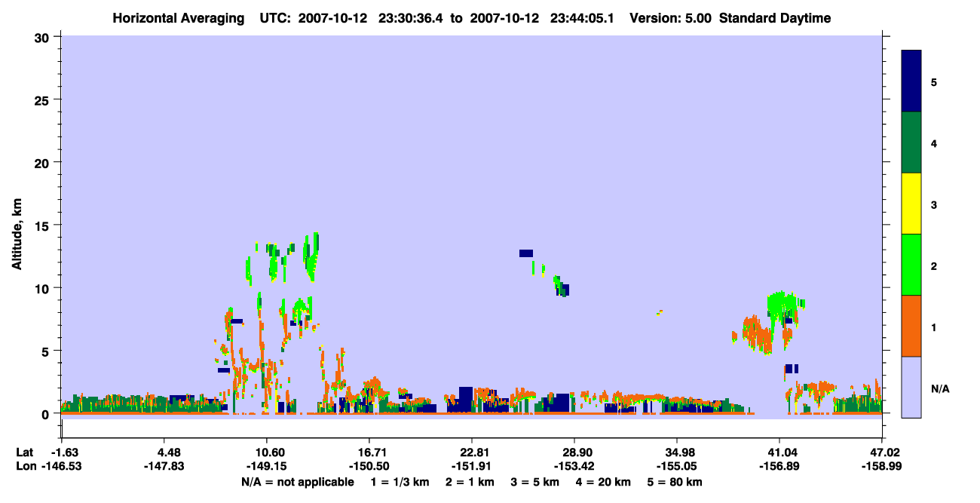
Task: Click the colorbar label 'N/A'
Action: click(940, 388)
